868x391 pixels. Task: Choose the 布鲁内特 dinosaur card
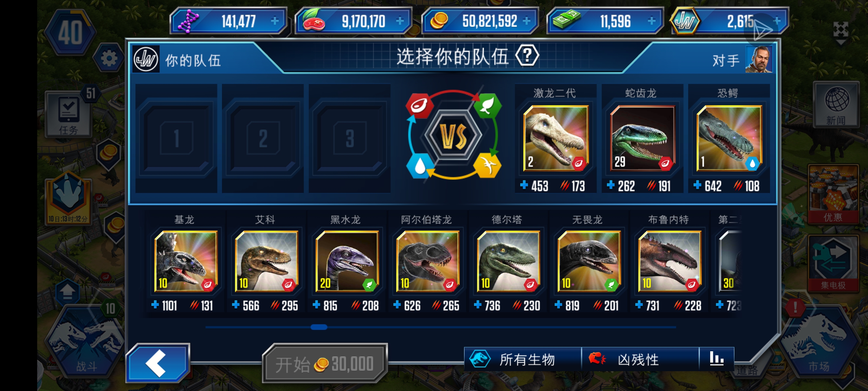(670, 263)
